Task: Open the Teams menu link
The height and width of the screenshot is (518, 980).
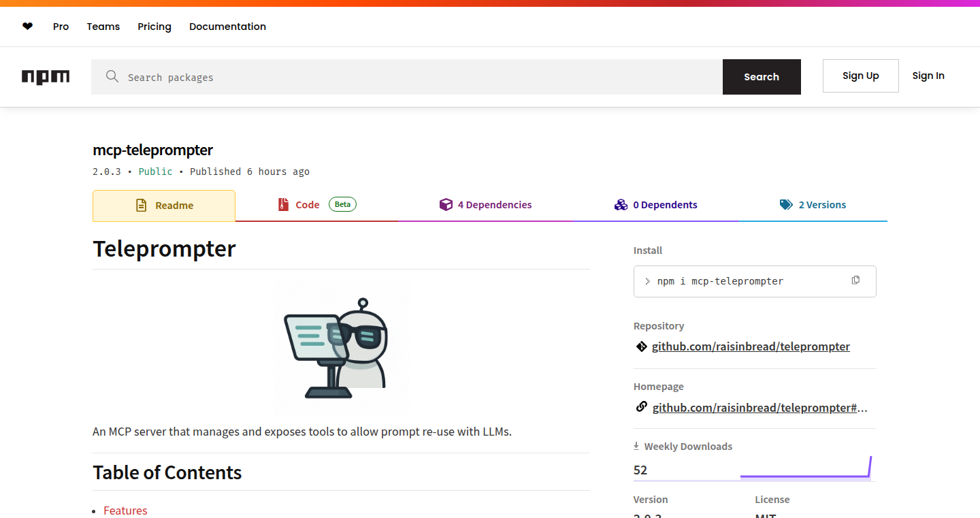Action: [103, 27]
